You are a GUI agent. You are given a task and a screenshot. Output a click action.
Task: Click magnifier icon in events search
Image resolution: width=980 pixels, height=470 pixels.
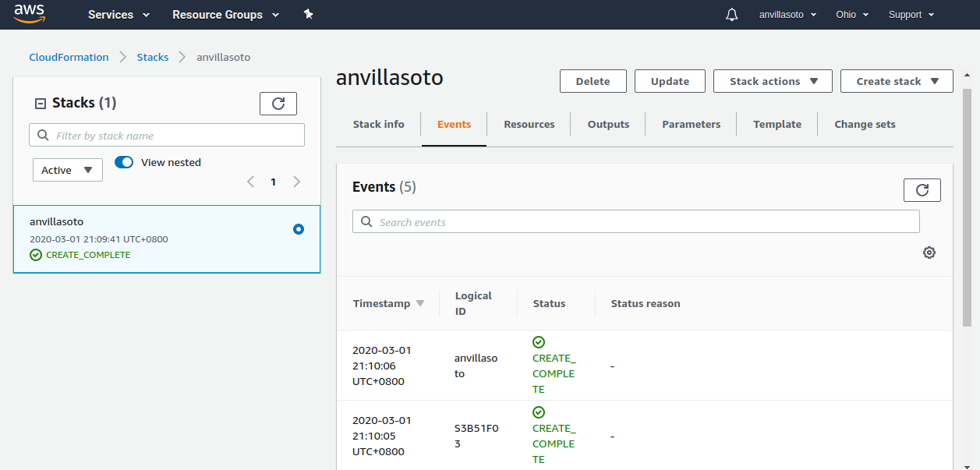[366, 222]
